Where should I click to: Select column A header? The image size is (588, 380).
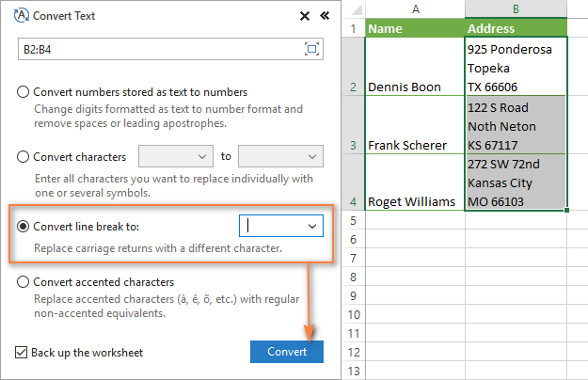pyautogui.click(x=414, y=8)
